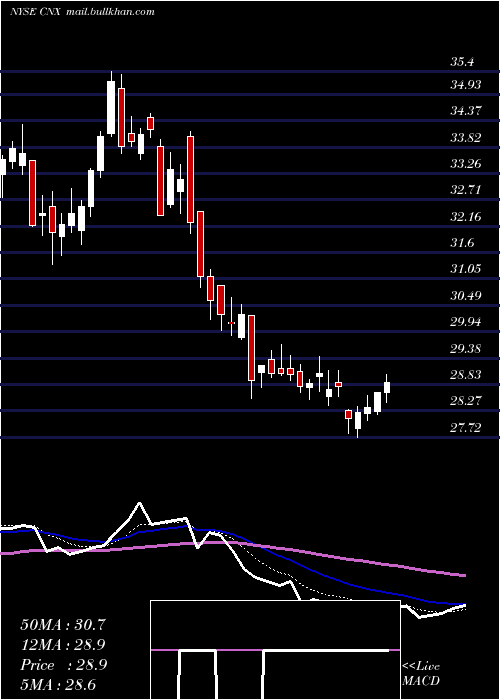The image size is (500, 700).
Task: Click the 28.83 price axis label
Action: click(466, 375)
